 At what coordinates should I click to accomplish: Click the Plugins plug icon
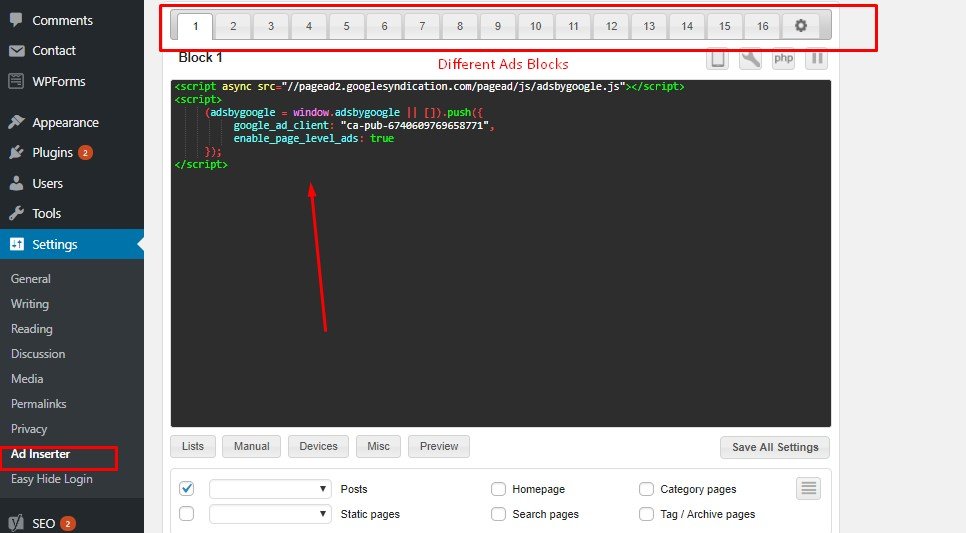click(16, 152)
